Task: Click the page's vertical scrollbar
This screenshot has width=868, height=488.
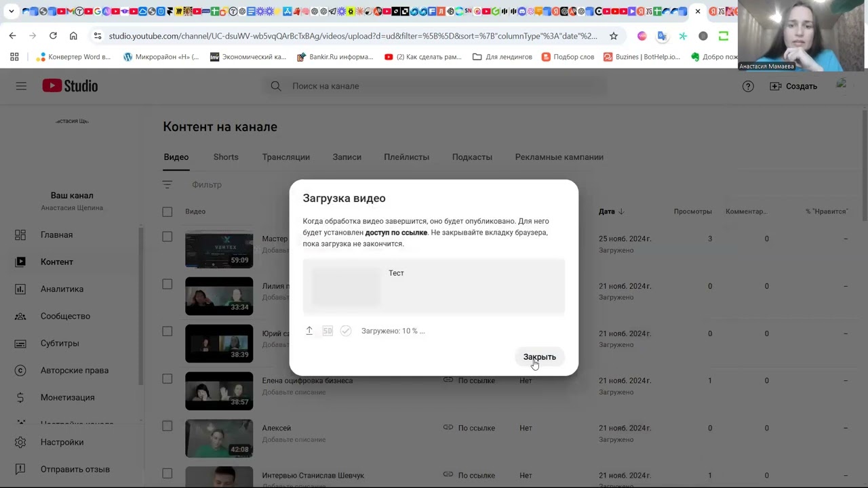Action: (864, 166)
